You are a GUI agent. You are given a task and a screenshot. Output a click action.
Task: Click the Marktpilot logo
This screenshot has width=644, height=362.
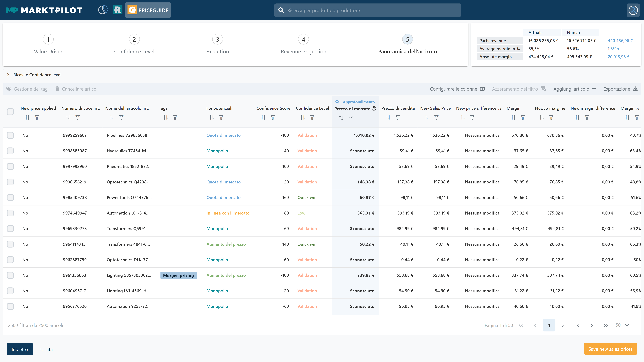click(44, 10)
